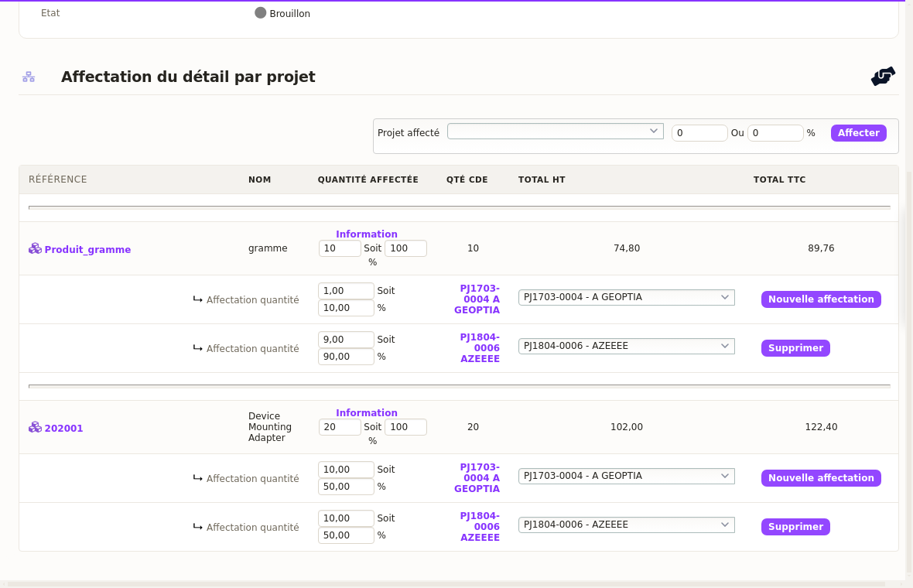Click Supprimer for Produit_gramme AZEEEE row
The image size is (913, 588).
(x=795, y=348)
